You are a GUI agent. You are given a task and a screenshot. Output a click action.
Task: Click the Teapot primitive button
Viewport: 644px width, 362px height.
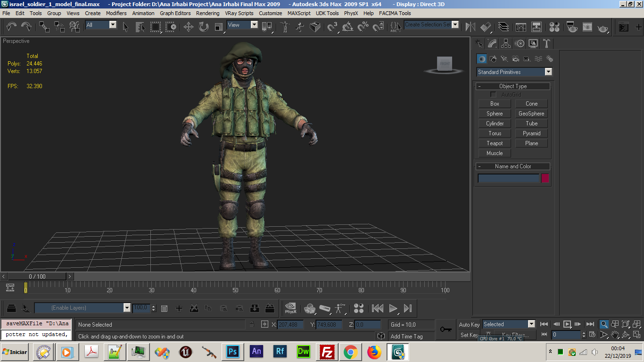tap(495, 143)
